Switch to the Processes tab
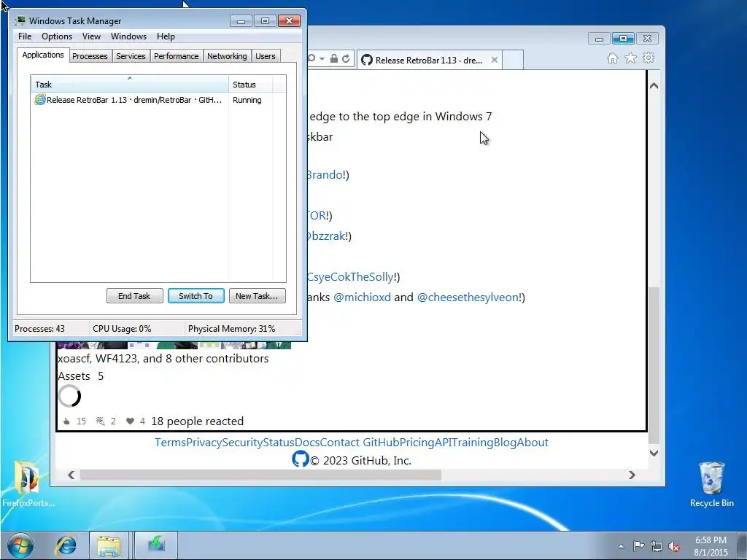Screen dimensions: 747x560 click(x=90, y=56)
